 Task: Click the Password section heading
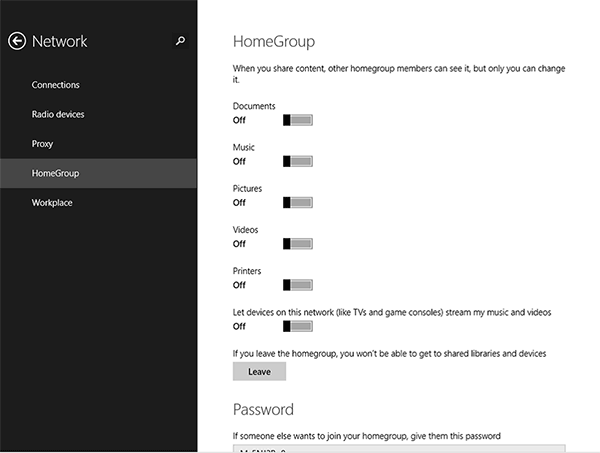263,409
